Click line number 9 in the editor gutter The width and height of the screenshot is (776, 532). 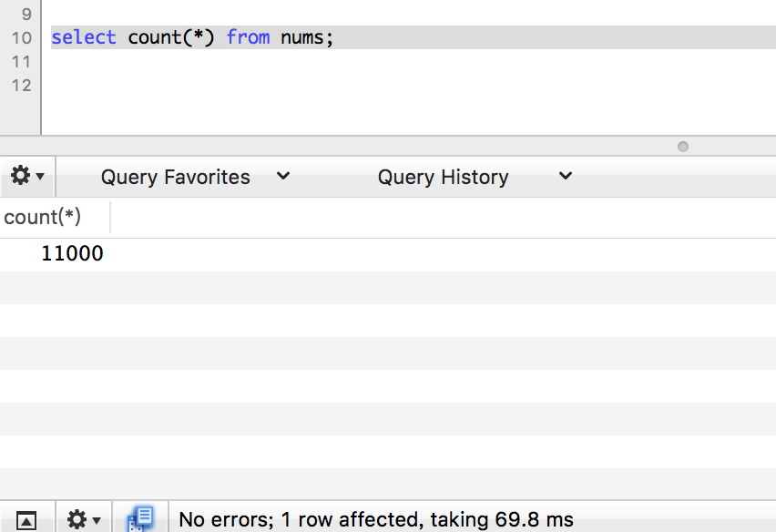click(x=25, y=15)
